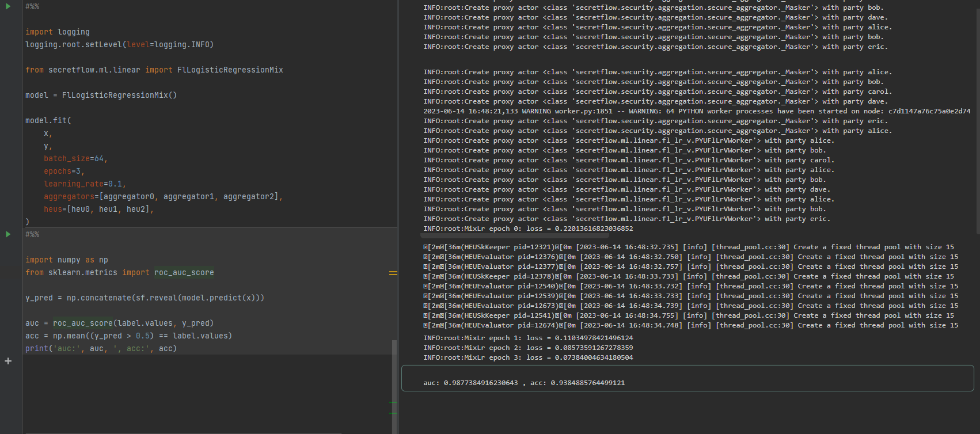Click the second '#%%' cell marker
This screenshot has height=434, width=980.
(x=32, y=234)
